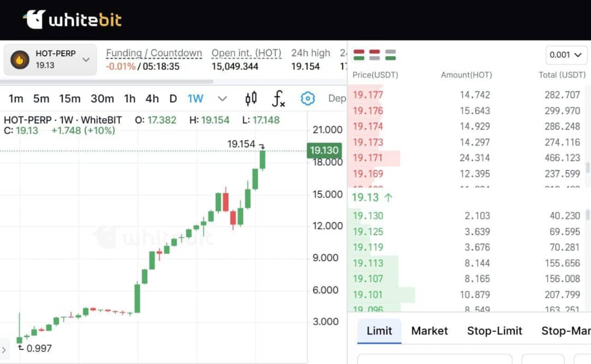
Task: Click the bids list vertical scrollbar
Action: tap(587, 215)
